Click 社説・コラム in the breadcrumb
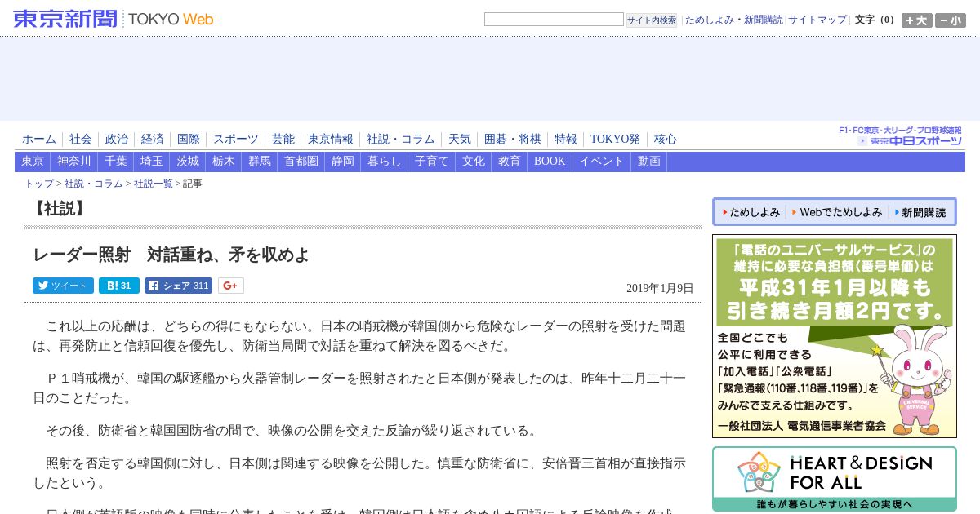This screenshot has width=980, height=514. click(x=94, y=184)
